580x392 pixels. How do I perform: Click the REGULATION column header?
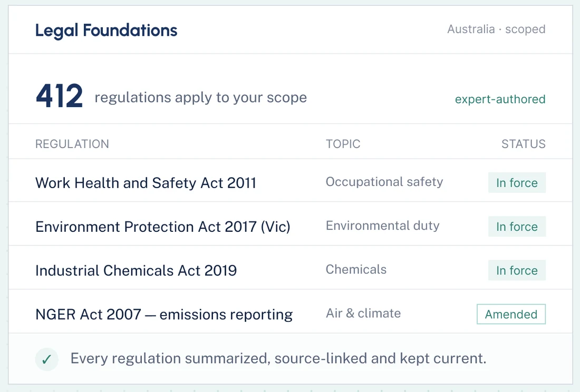72,144
